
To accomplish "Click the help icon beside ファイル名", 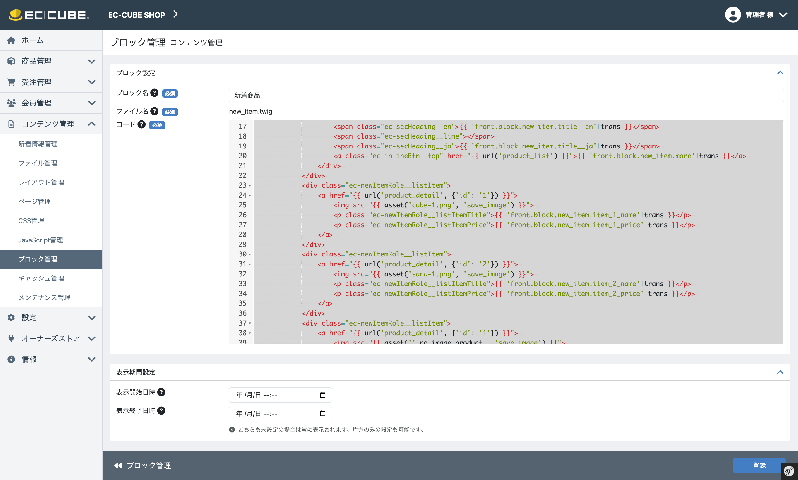I will (x=154, y=111).
